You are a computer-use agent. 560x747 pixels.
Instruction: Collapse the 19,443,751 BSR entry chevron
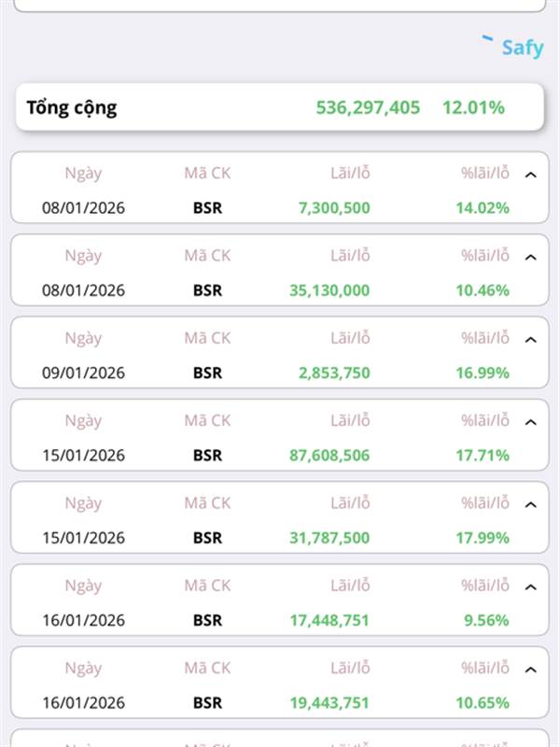pyautogui.click(x=530, y=669)
